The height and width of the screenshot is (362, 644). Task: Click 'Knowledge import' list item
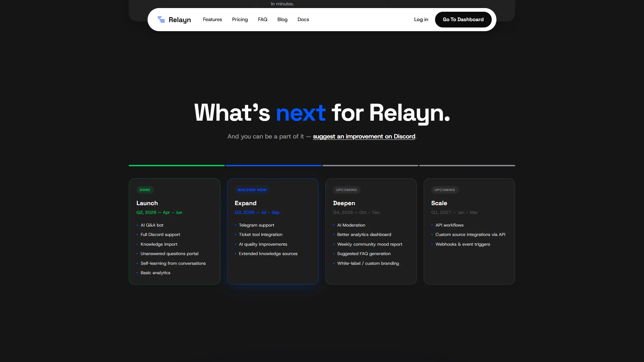tap(159, 244)
